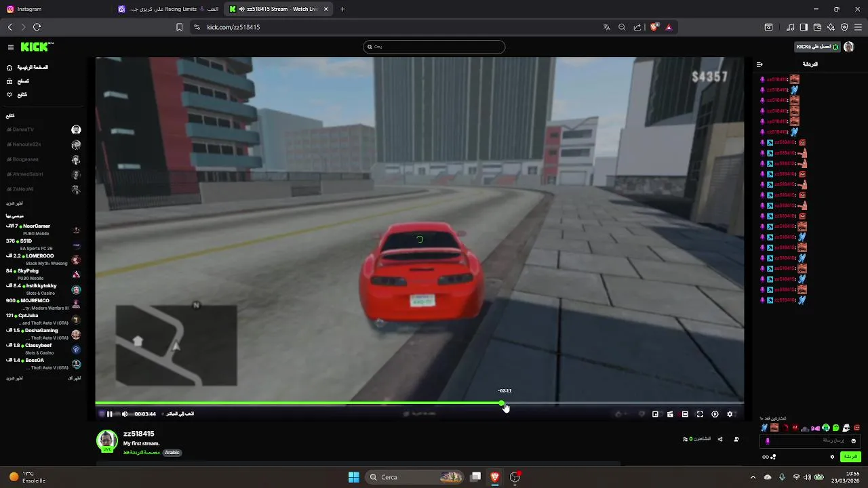
Task: Click the unplayed section of the stream timeline
Action: pos(624,403)
